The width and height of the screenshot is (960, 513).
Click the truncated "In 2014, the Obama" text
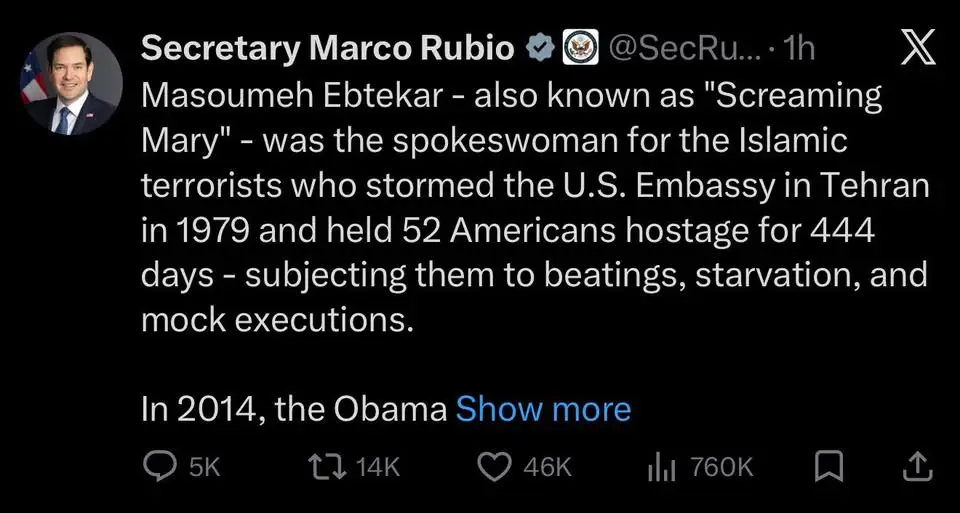(x=294, y=409)
